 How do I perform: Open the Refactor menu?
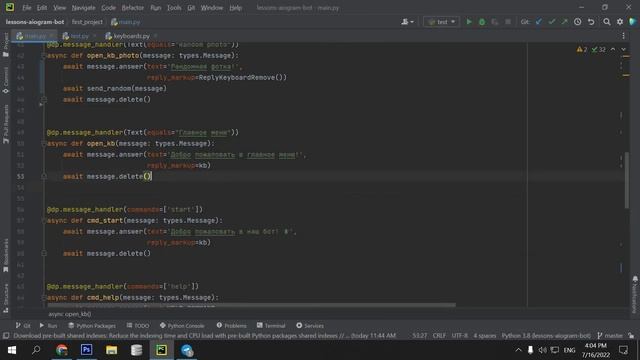(x=133, y=8)
